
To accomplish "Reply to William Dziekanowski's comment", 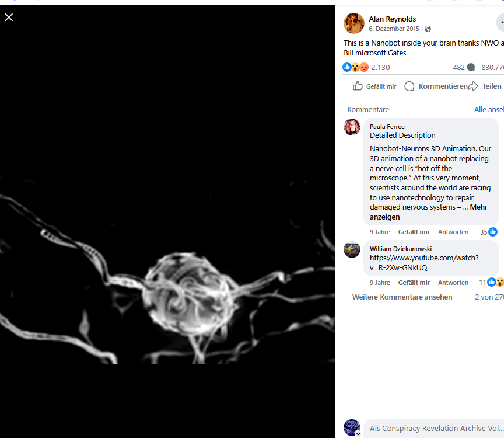I will (453, 283).
